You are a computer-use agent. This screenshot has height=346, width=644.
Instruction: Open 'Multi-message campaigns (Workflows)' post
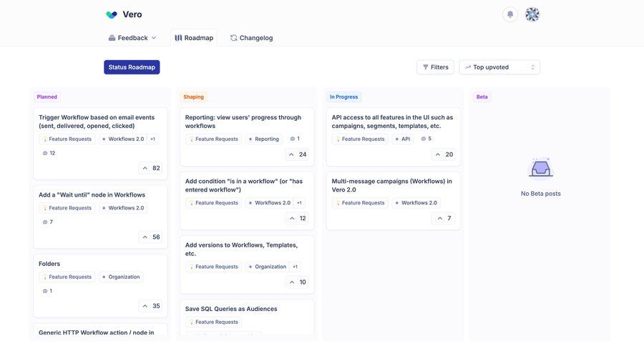[x=391, y=186]
